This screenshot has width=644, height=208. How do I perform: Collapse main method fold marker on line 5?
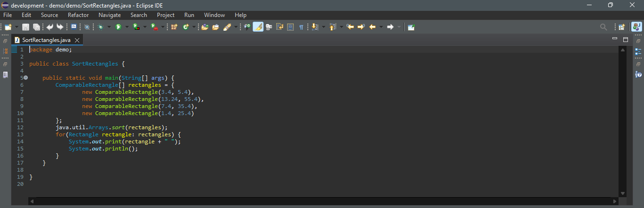tap(26, 77)
